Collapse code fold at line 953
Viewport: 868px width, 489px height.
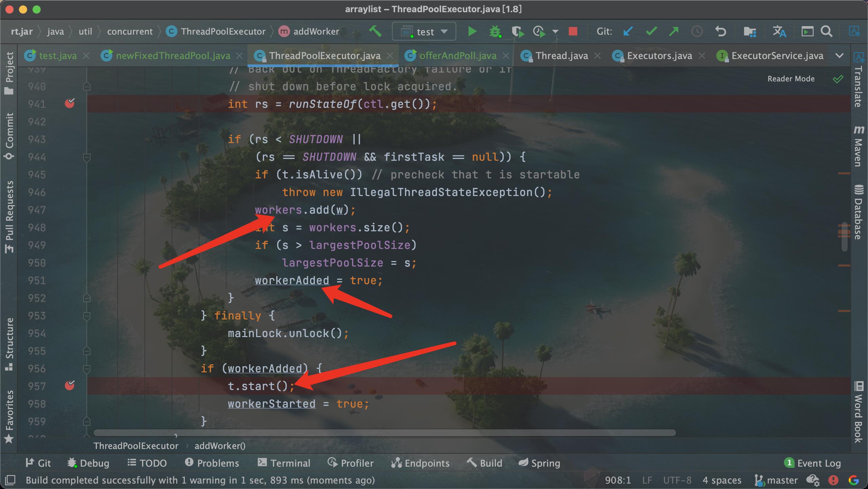(86, 316)
